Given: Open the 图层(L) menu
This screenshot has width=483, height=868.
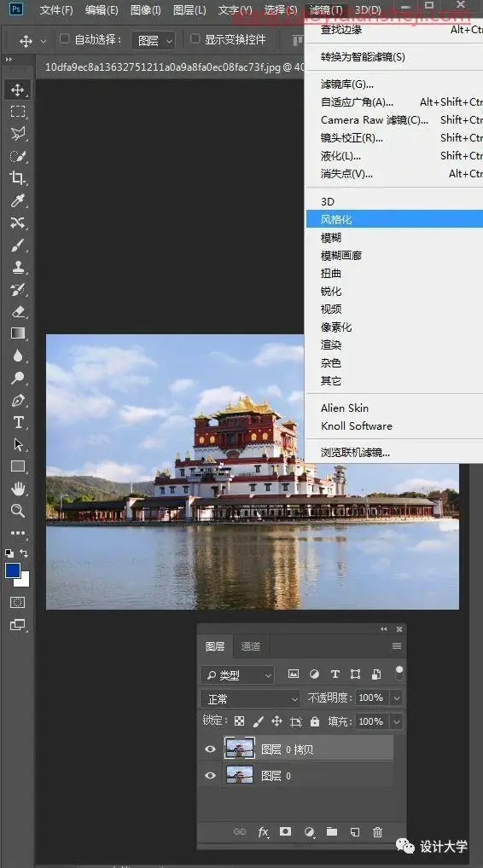Looking at the screenshot, I should click(189, 10).
